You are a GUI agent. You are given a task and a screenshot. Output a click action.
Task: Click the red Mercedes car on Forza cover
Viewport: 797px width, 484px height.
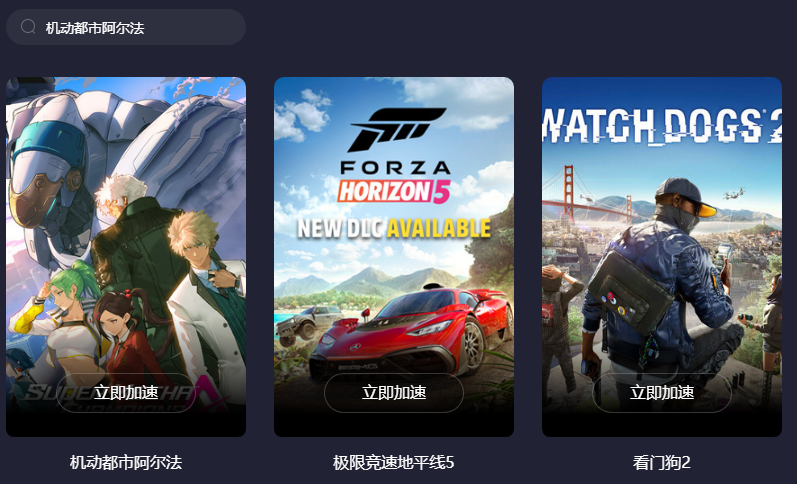tap(411, 335)
